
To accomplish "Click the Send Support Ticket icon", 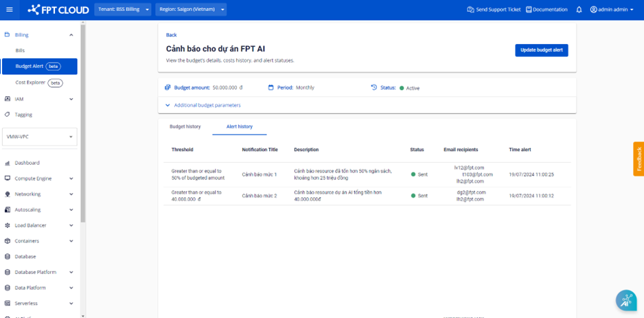I will click(470, 10).
